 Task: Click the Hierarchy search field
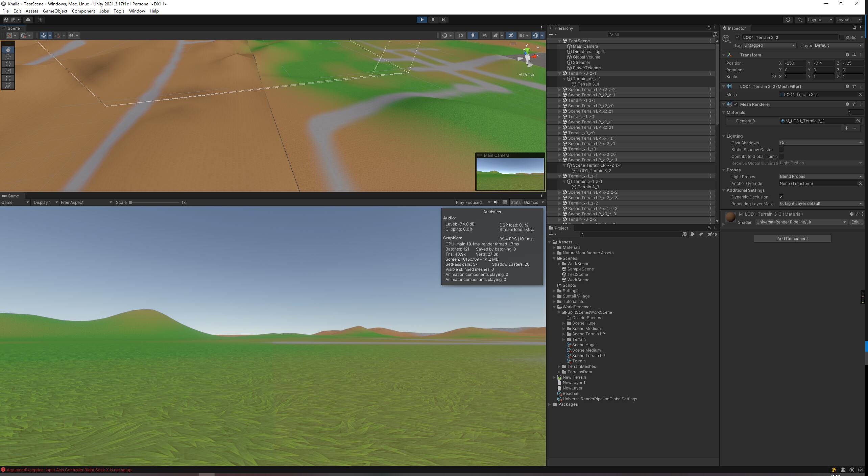[660, 34]
